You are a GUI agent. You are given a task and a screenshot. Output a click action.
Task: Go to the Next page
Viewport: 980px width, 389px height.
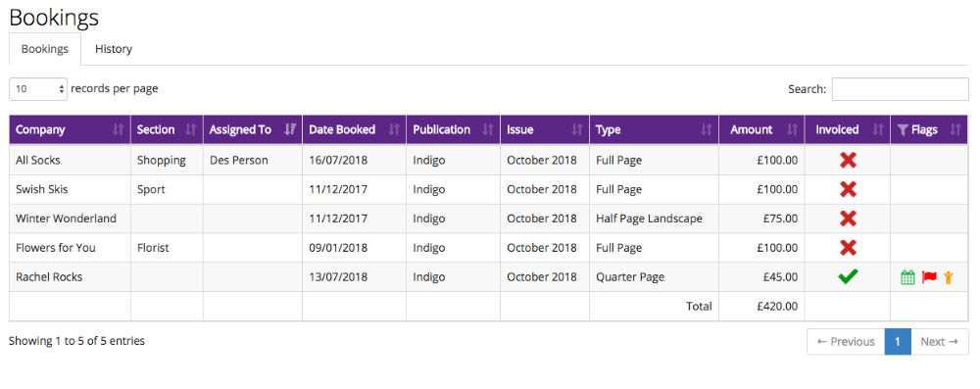click(940, 341)
